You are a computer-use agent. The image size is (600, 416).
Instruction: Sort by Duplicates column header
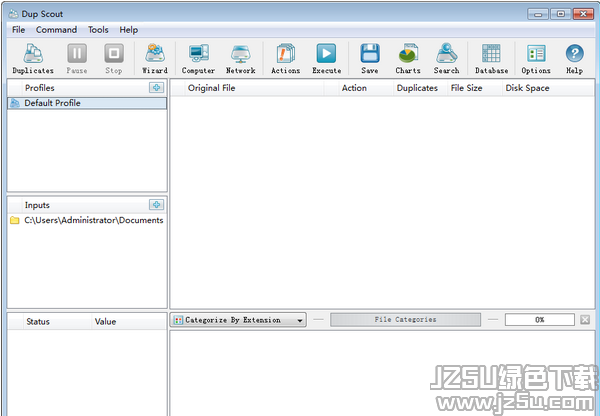[x=420, y=88]
